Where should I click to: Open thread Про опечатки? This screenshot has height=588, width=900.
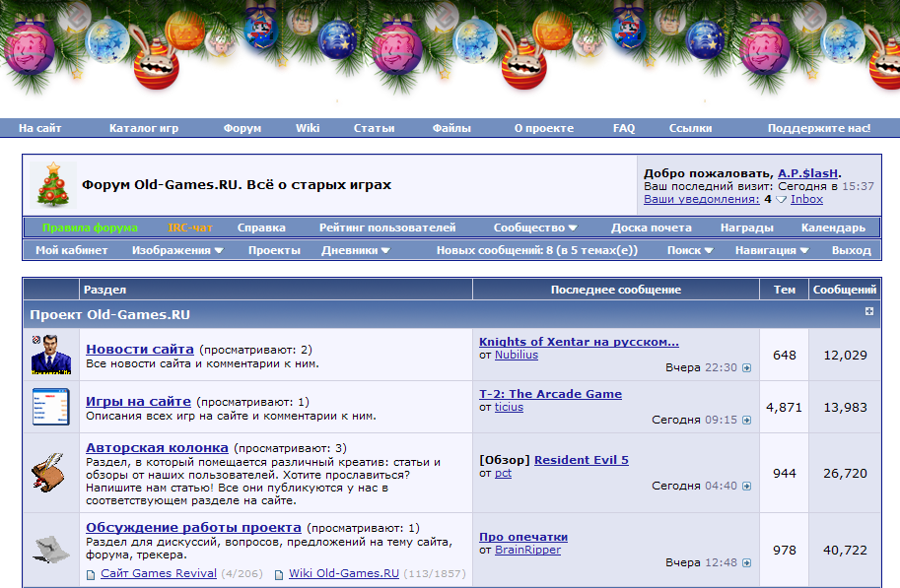coord(523,537)
